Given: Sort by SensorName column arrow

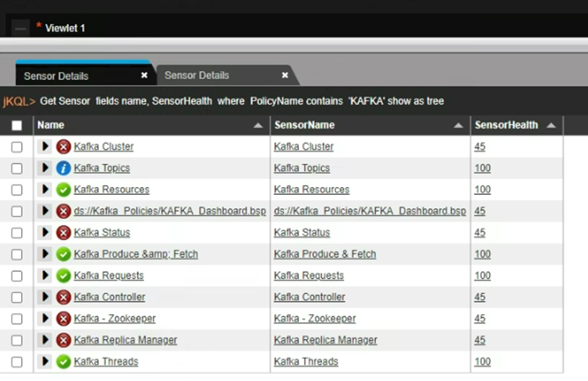Looking at the screenshot, I should coord(459,125).
